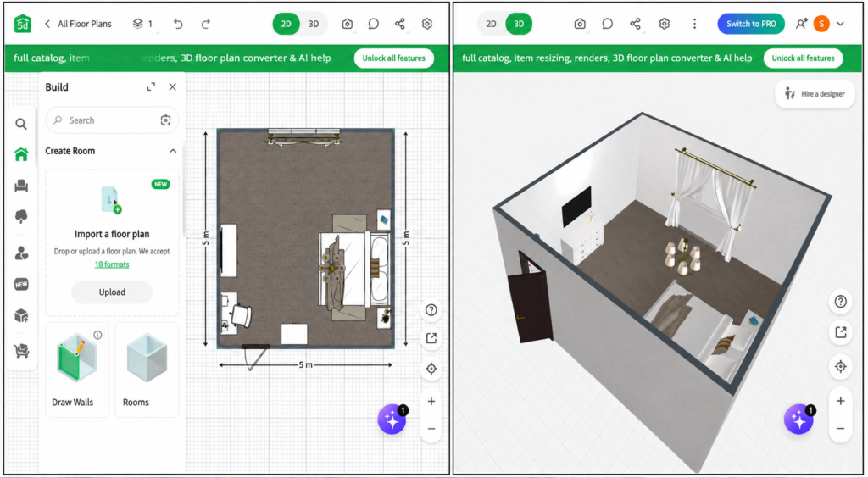The height and width of the screenshot is (478, 868).
Task: Click the Search field in Build panel
Action: click(x=112, y=120)
